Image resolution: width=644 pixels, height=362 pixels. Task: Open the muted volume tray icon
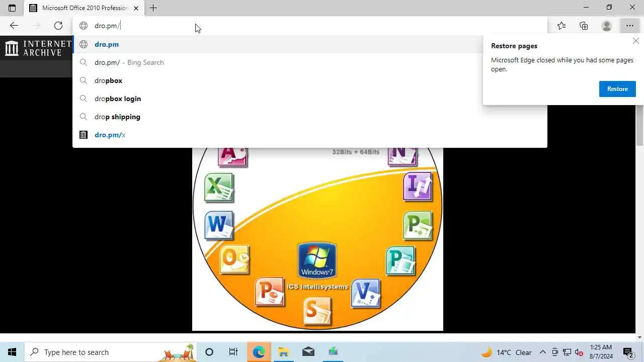coord(579,352)
